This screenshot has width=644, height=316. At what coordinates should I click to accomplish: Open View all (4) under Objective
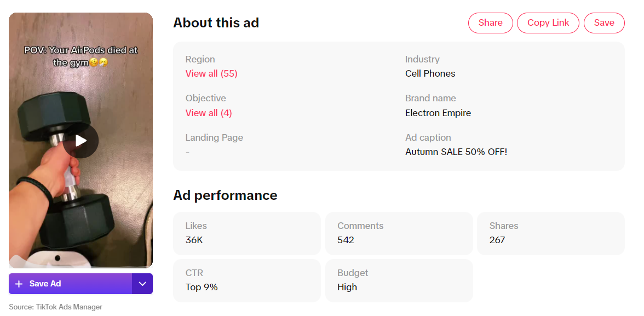pos(209,113)
